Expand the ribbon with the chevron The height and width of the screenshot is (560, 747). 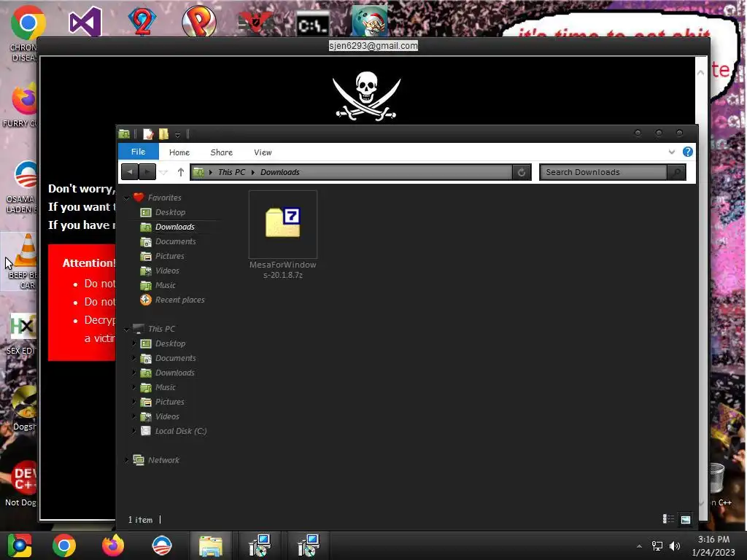click(672, 152)
